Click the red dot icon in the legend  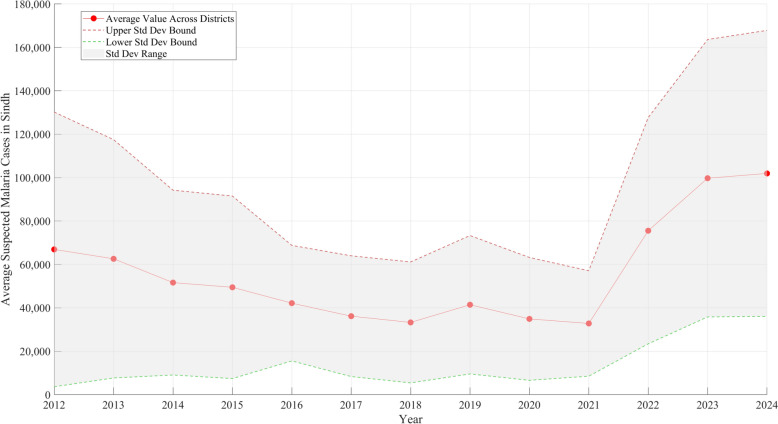coord(93,19)
